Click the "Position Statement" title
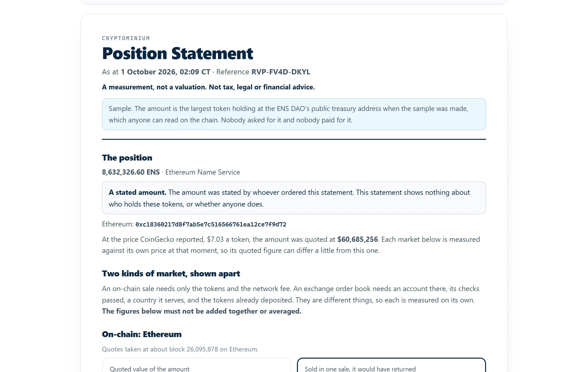 pyautogui.click(x=177, y=54)
